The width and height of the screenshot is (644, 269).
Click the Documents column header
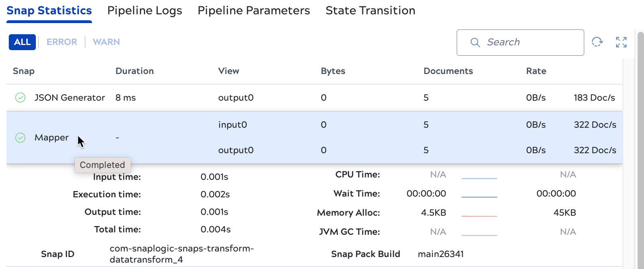point(448,71)
